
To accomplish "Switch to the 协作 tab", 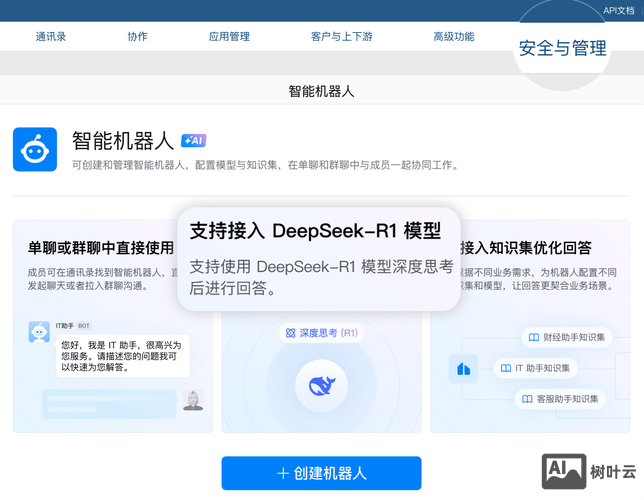I will click(137, 37).
